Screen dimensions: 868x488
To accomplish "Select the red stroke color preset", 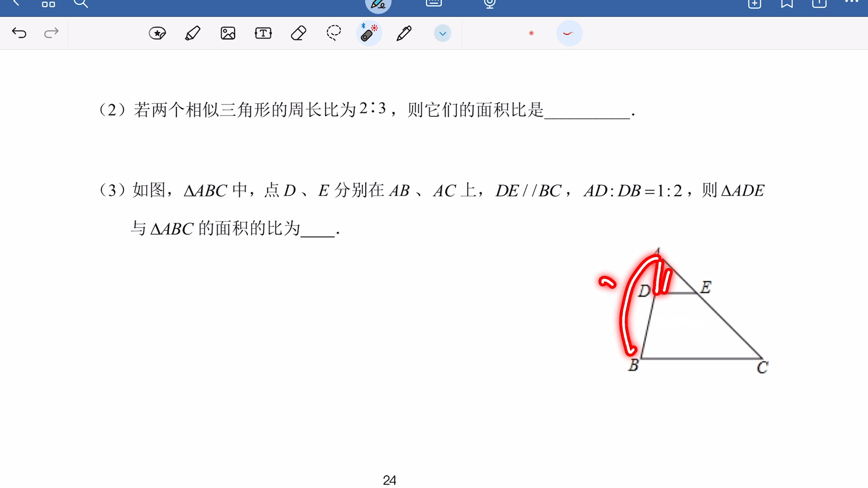I will coord(532,33).
